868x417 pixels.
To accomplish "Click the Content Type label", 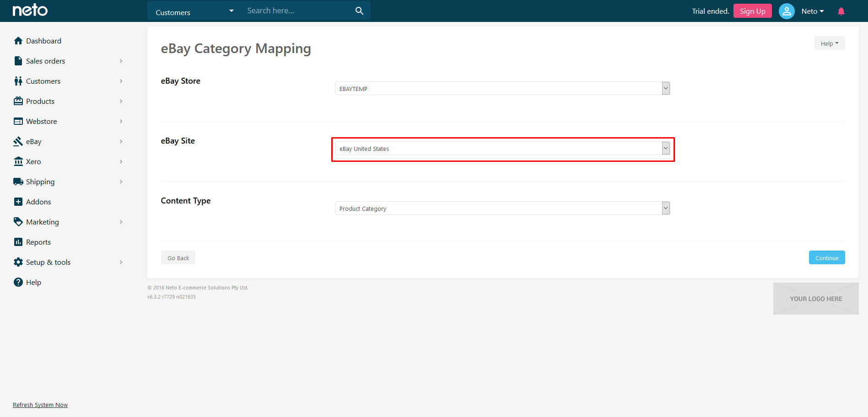I will (x=186, y=201).
